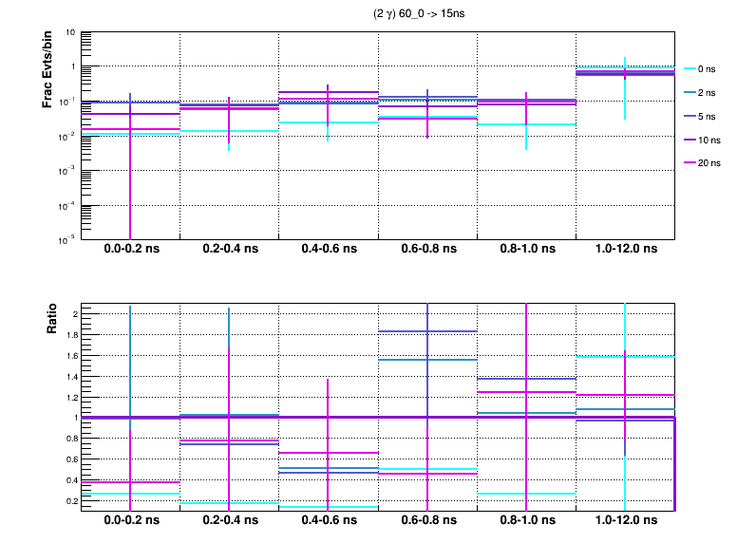The height and width of the screenshot is (543, 756).
Task: Click '0.8-1.0 ns' label under ratio plot
Action: [x=525, y=521]
